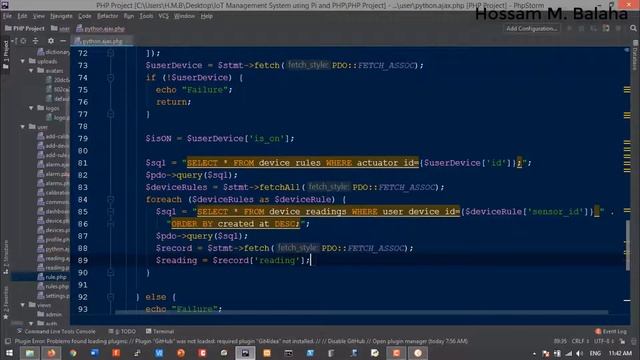This screenshot has height=360, width=640.
Task: Click fold marker on line 92
Action: pos(110,297)
